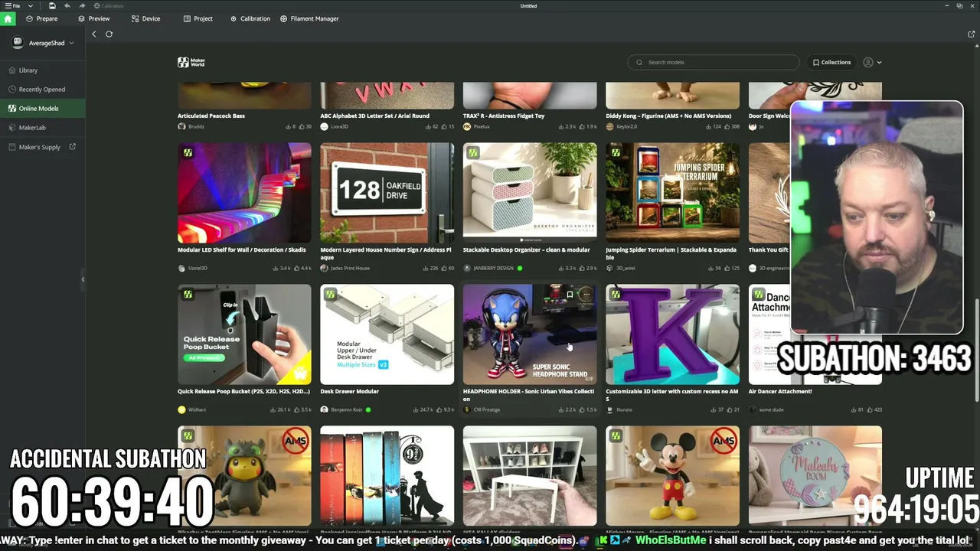The height and width of the screenshot is (551, 980).
Task: Switch to the Device tab
Action: click(146, 18)
